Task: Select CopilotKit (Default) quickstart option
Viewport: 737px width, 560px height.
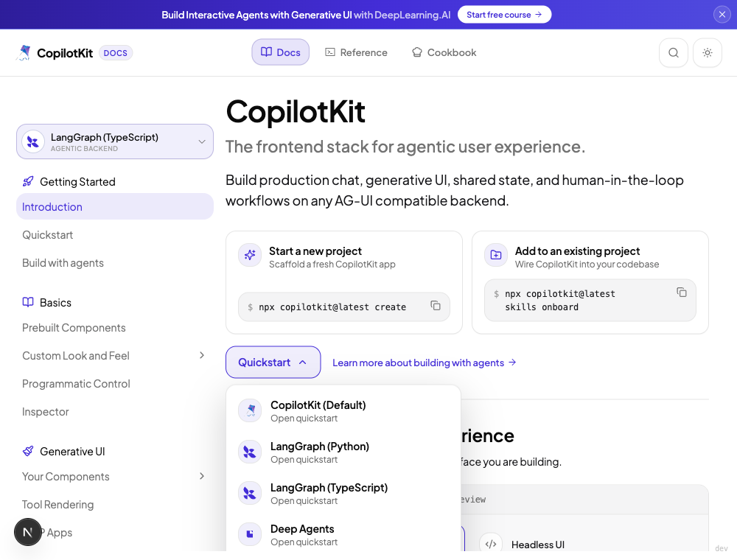Action: pos(343,411)
